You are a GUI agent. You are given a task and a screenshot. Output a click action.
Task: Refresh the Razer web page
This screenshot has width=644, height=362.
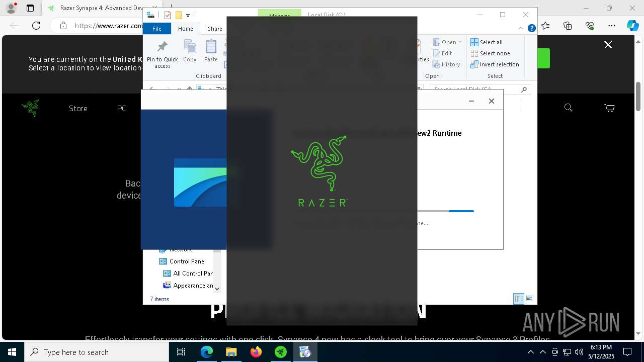click(x=36, y=26)
